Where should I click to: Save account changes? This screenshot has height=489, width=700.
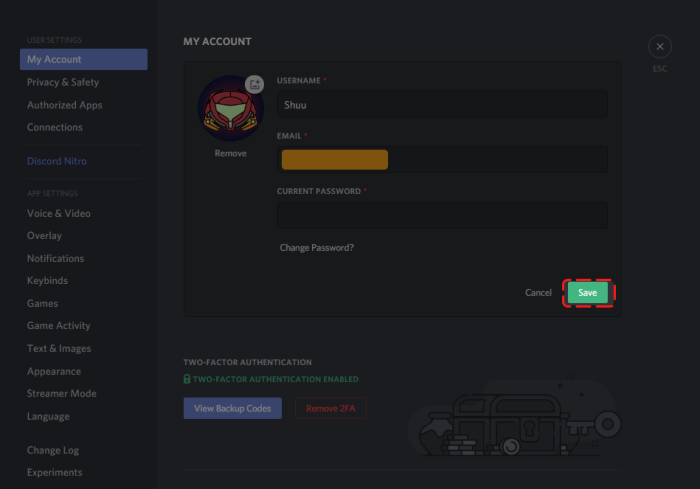point(588,293)
